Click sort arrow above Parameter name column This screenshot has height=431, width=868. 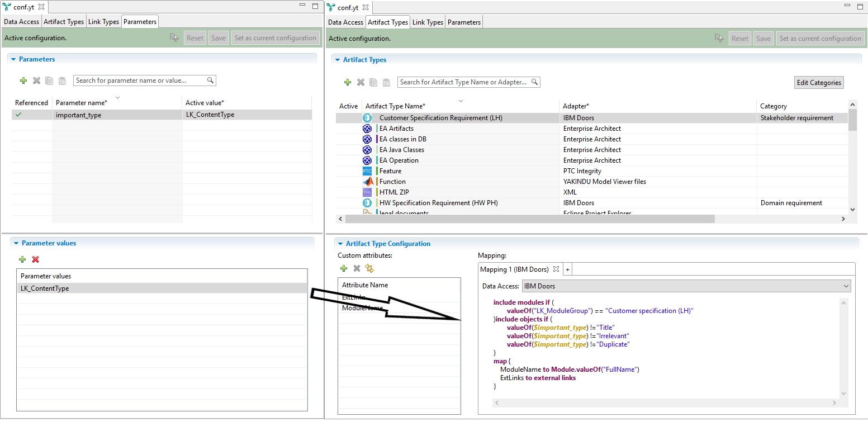tap(117, 97)
